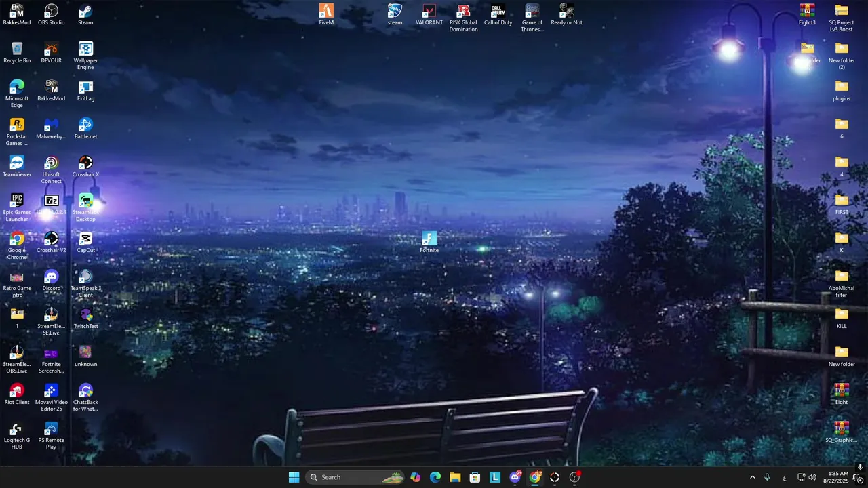Open folder named 6
Screen dimensions: 868x488
(x=842, y=129)
